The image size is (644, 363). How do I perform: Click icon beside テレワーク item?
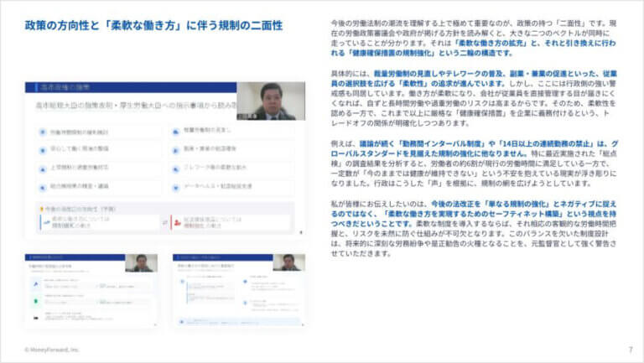(x=175, y=169)
